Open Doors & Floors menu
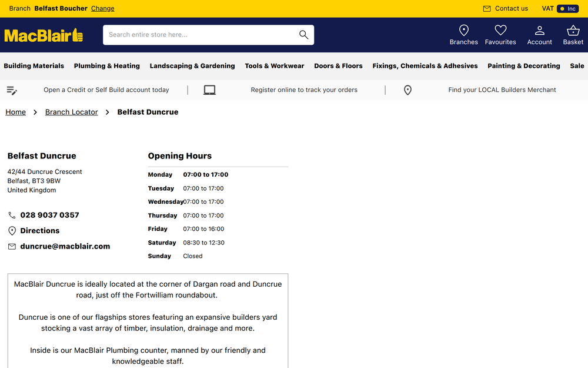 [338, 66]
